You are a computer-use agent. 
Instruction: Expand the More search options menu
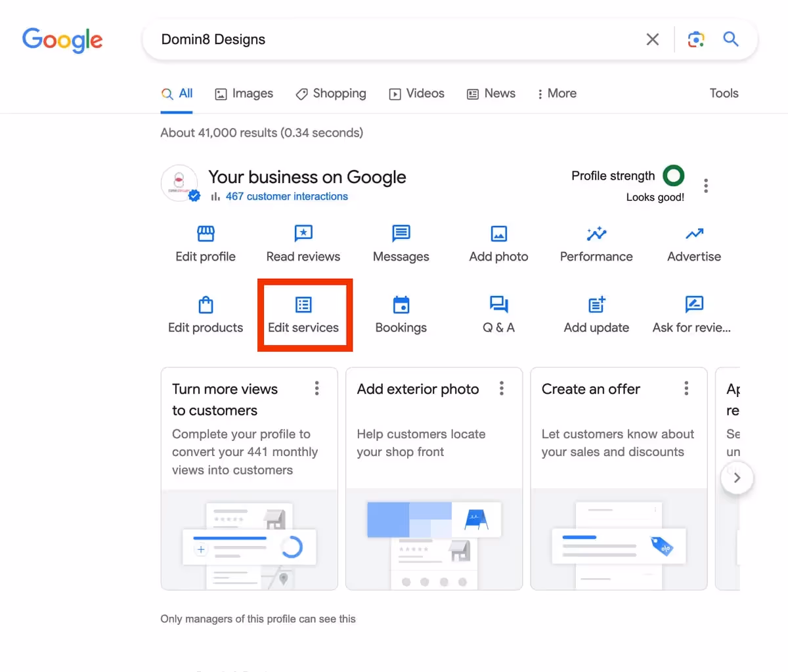557,94
